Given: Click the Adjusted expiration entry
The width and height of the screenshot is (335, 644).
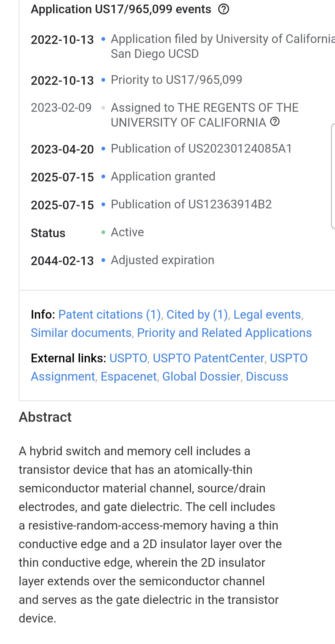Looking at the screenshot, I should 162,260.
